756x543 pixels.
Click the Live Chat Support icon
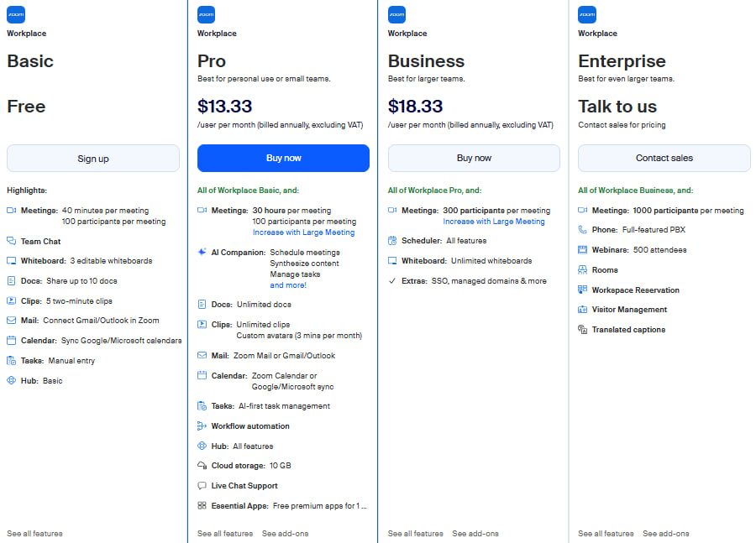(202, 486)
